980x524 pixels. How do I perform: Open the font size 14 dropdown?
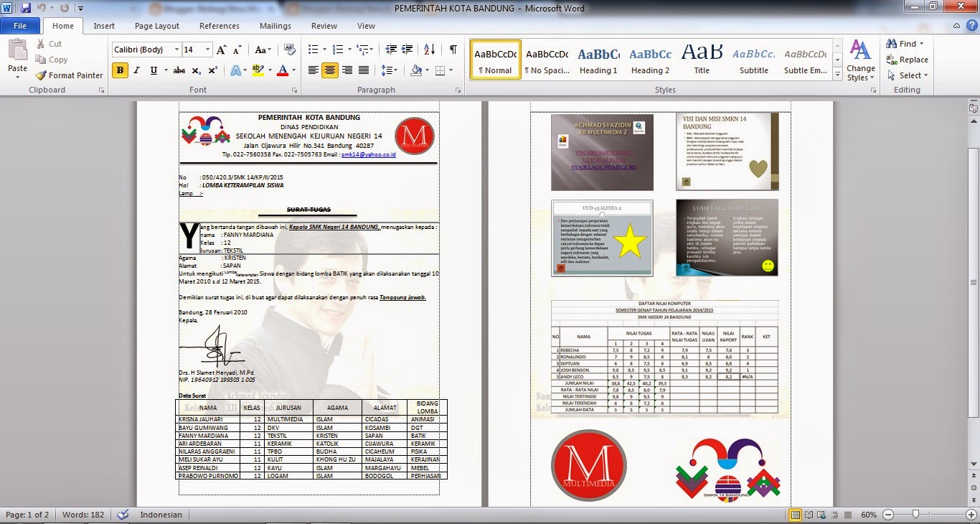coord(208,50)
